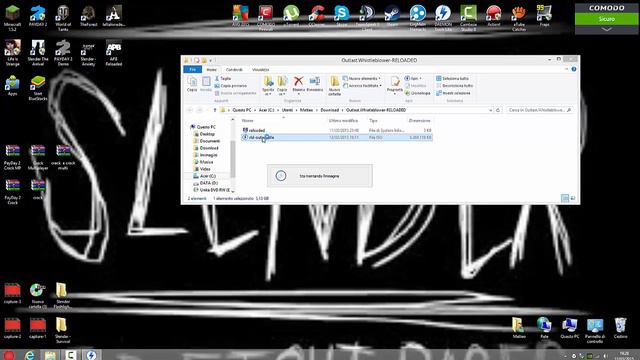640x360 pixels.
Task: Open APB Reloaded desktop shortcut
Action: pyautogui.click(x=113, y=52)
